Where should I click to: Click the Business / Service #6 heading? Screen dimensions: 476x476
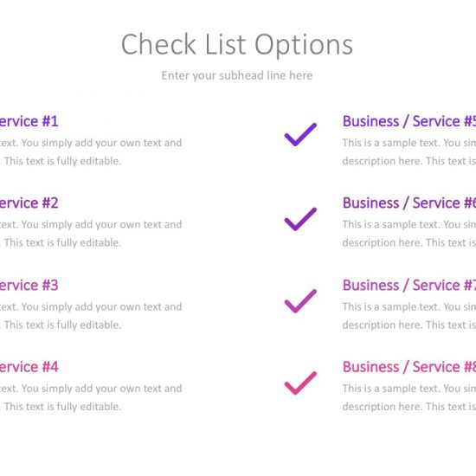[409, 203]
